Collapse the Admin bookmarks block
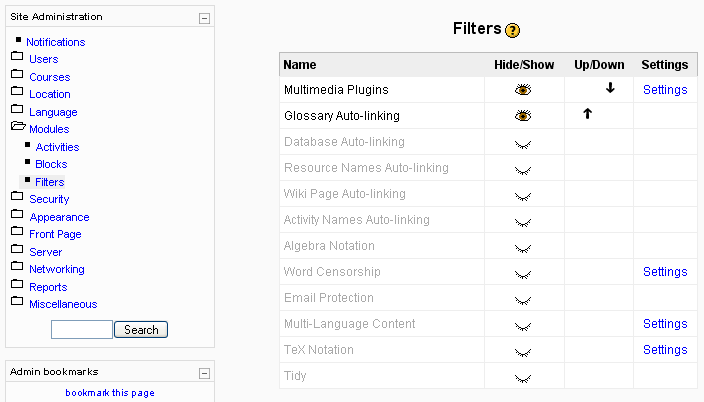 pos(204,373)
